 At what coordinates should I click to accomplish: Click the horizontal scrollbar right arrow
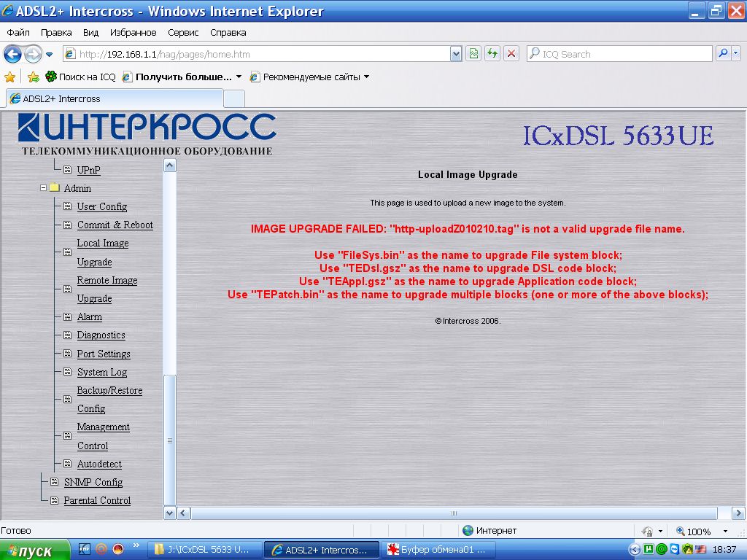coord(738,513)
